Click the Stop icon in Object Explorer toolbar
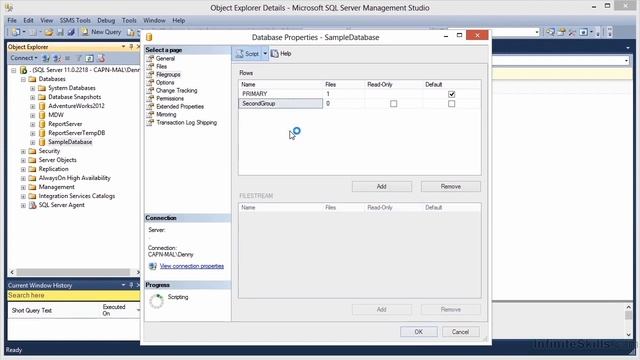640x360 pixels. [x=68, y=58]
